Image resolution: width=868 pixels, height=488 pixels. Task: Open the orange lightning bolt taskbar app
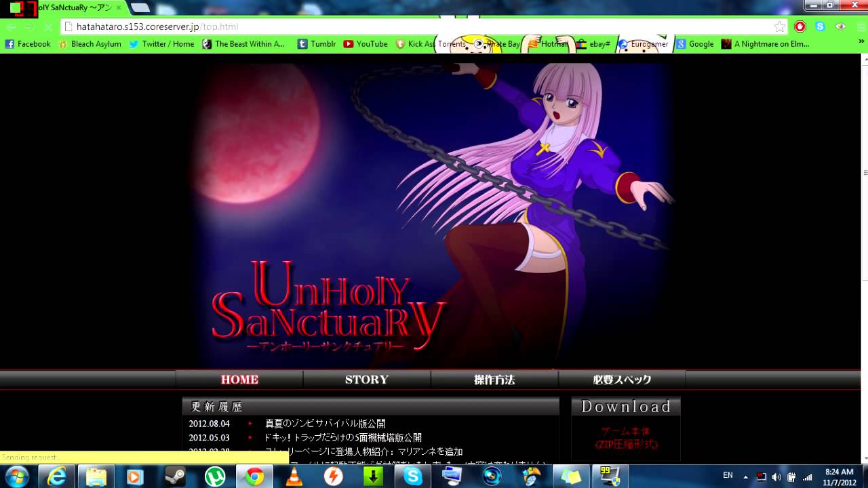(333, 476)
